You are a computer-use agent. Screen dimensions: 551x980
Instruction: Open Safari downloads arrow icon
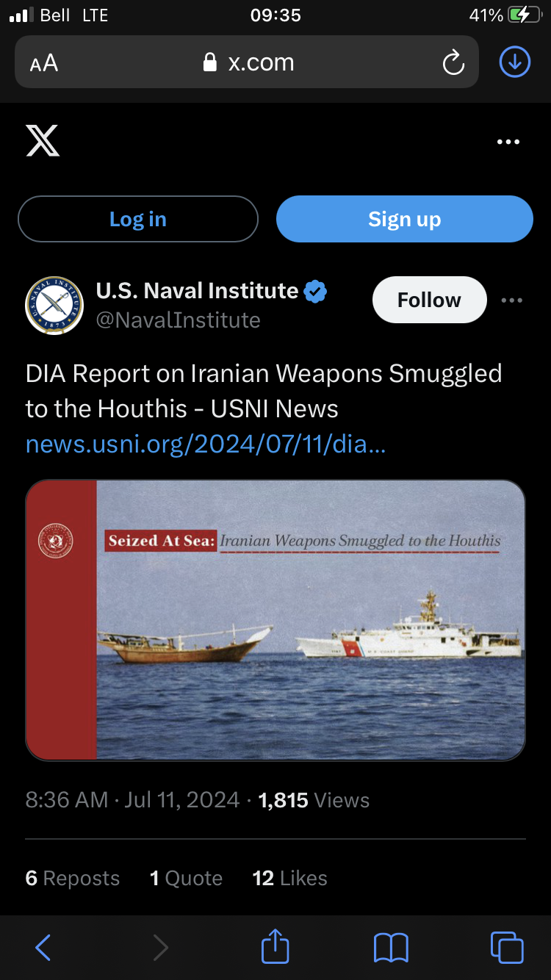click(x=515, y=62)
